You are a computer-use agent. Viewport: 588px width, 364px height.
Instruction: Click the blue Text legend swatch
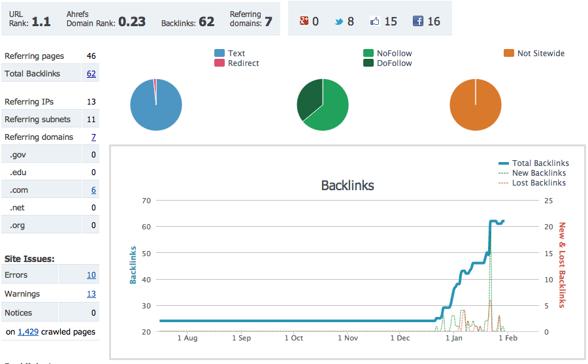click(x=220, y=54)
